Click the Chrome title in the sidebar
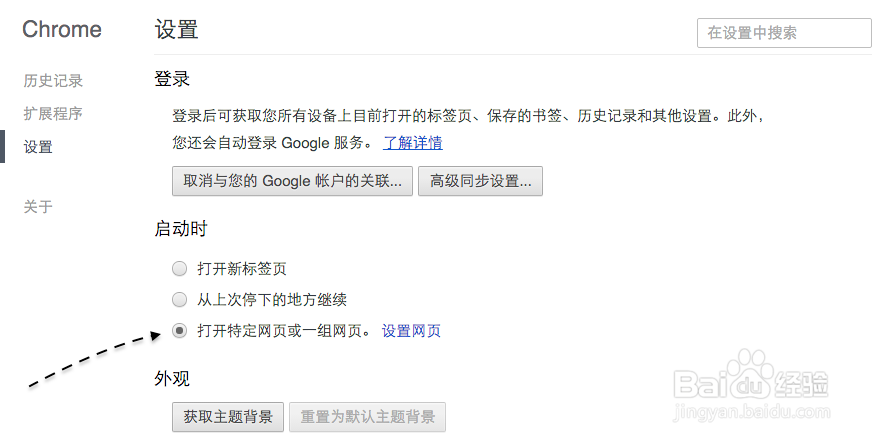This screenshot has width=878, height=443. click(x=62, y=29)
